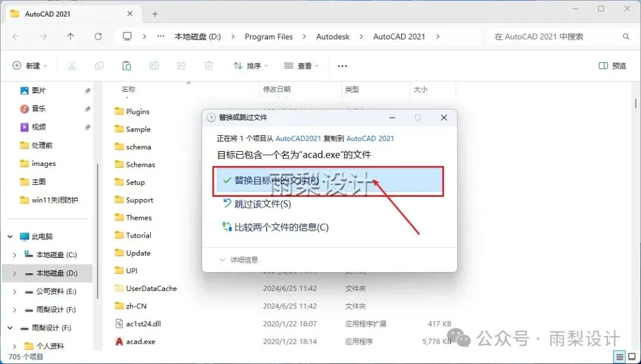This screenshot has height=364, width=641.
Task: Click the ac1st24.dll file icon
Action: (x=119, y=324)
